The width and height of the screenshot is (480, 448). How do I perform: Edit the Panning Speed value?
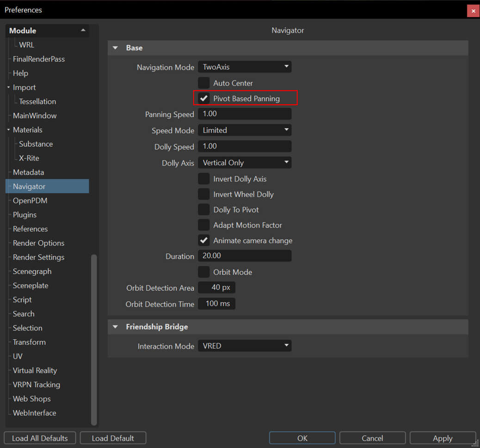click(x=245, y=113)
